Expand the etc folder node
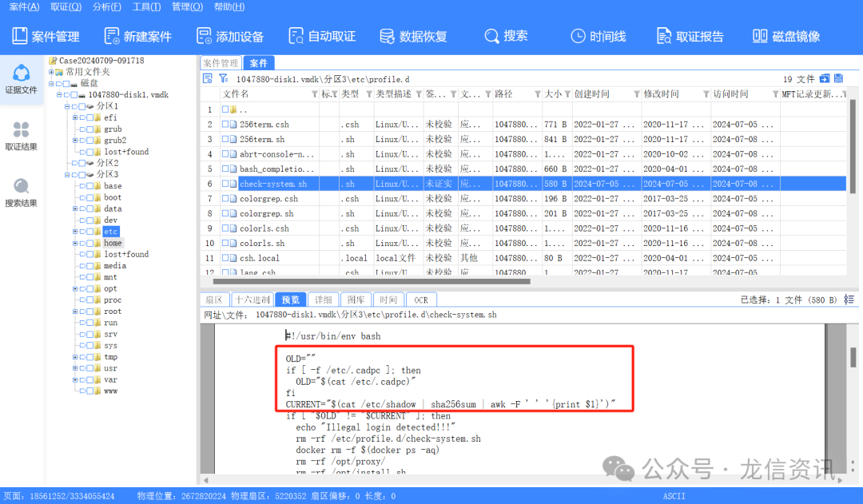The image size is (863, 504). [x=75, y=232]
